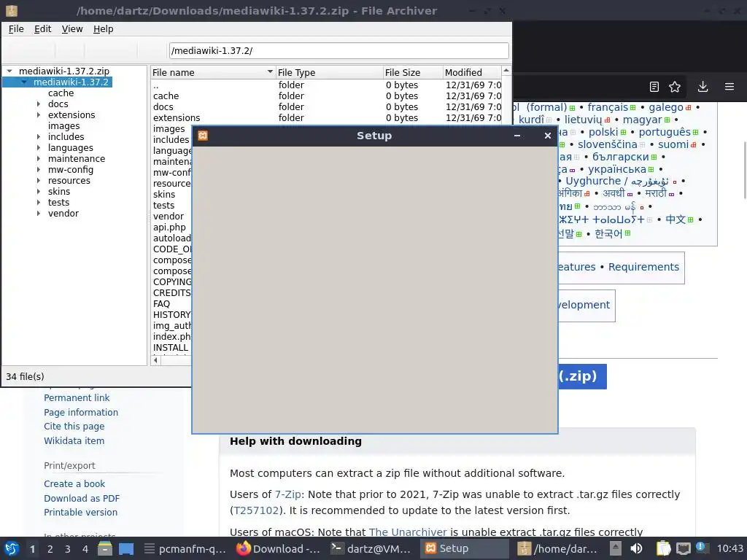Switch to Firefox Download taskbar entry
The image size is (747, 560).
278,548
